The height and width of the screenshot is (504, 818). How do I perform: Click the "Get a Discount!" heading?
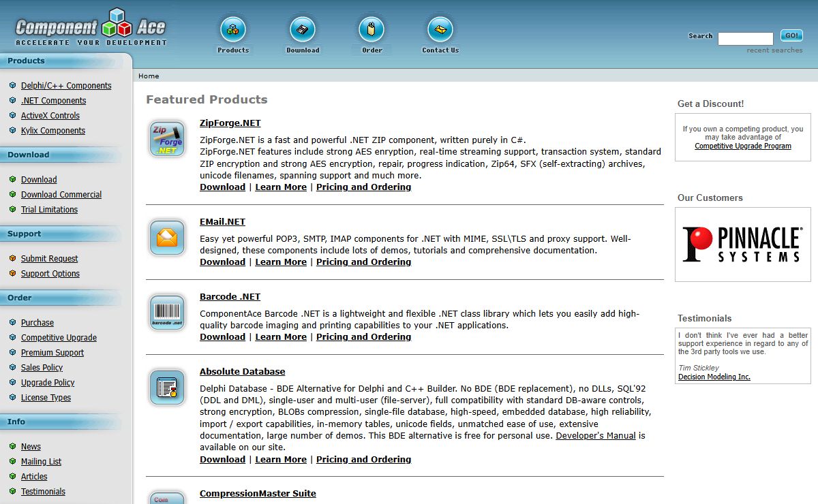[x=710, y=104]
